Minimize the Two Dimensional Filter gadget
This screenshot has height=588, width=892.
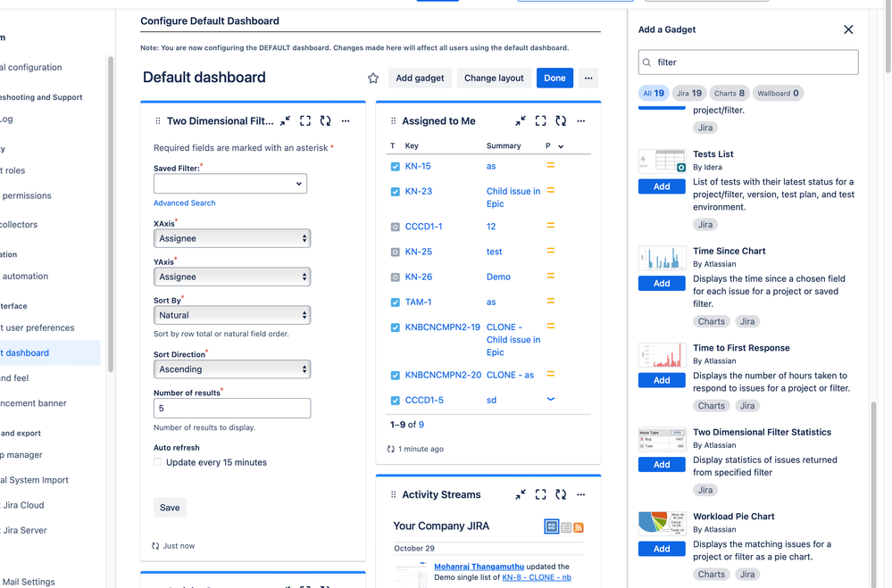point(285,120)
